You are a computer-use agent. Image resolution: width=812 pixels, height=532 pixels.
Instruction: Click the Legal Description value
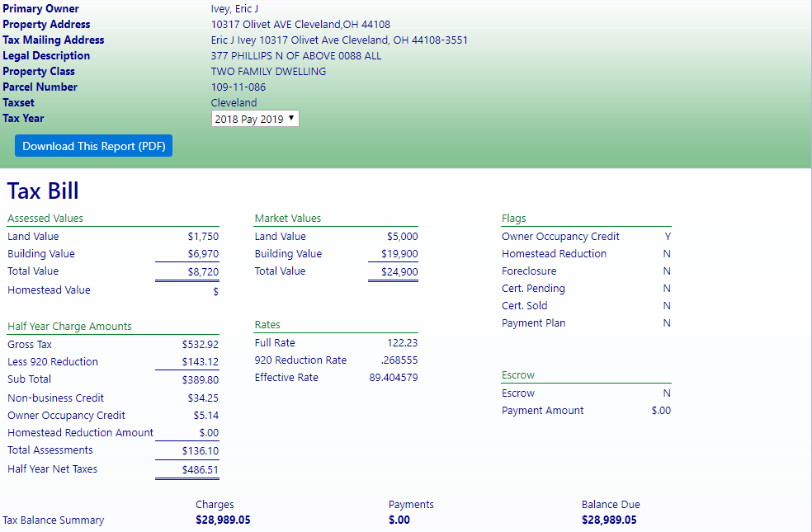click(x=296, y=56)
